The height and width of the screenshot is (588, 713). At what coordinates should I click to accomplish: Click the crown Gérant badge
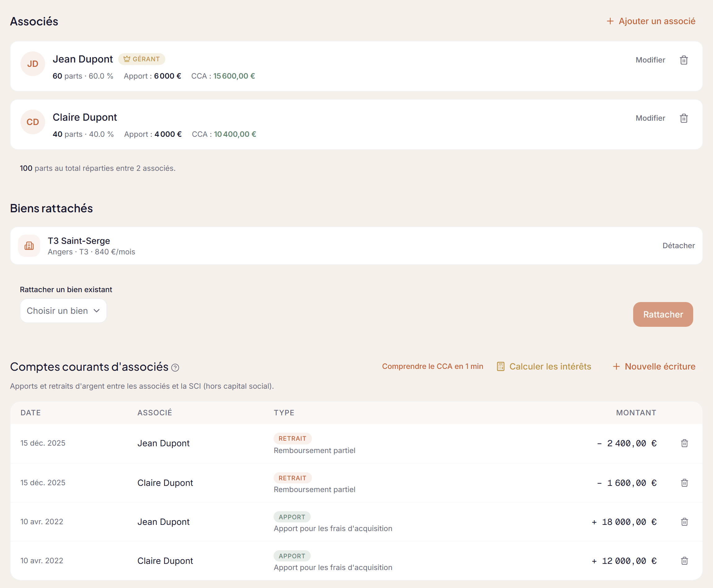[142, 59]
